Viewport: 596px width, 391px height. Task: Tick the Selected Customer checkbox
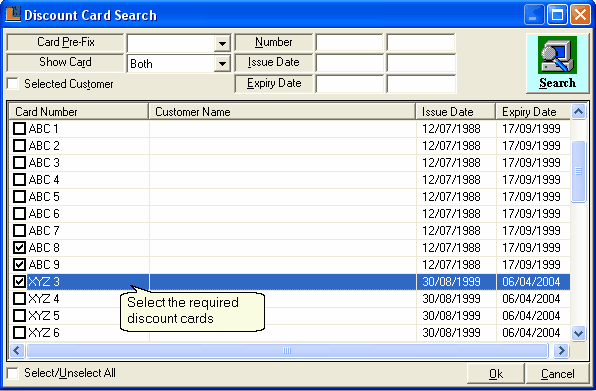pyautogui.click(x=13, y=84)
